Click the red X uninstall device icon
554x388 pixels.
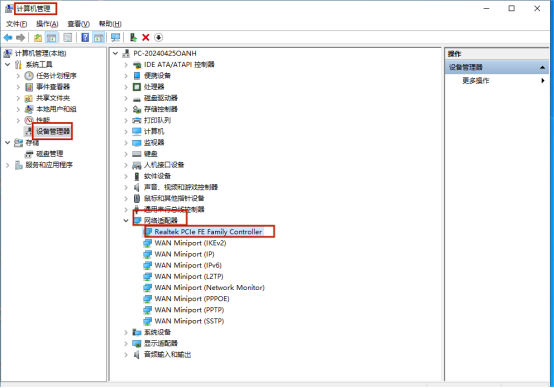146,37
